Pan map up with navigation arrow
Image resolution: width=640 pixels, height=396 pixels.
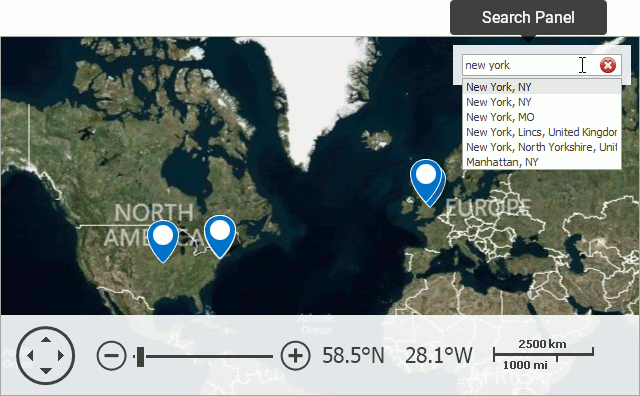(46, 339)
